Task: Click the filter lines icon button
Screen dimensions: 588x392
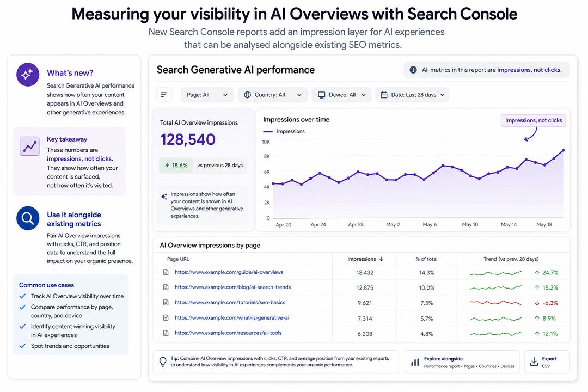Action: [x=164, y=95]
